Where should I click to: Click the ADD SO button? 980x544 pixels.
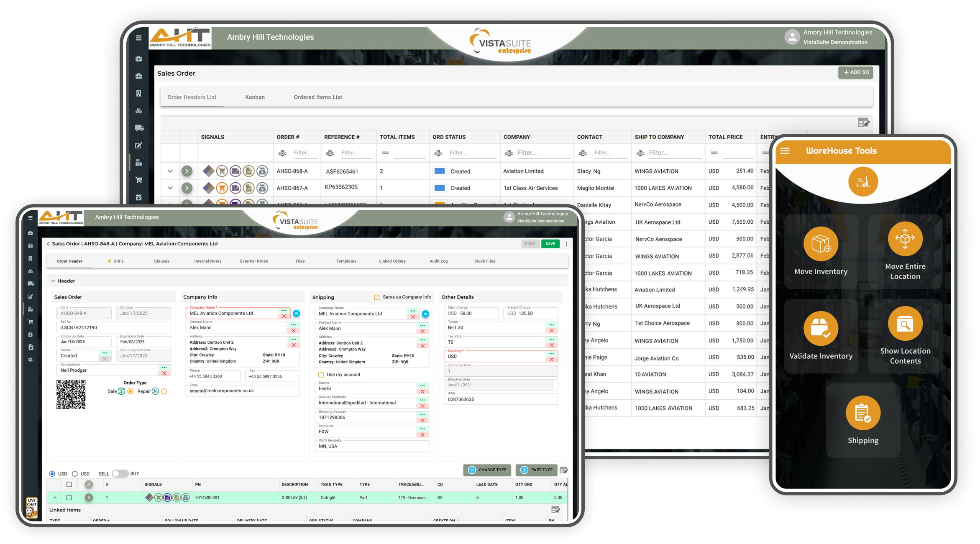pyautogui.click(x=855, y=72)
